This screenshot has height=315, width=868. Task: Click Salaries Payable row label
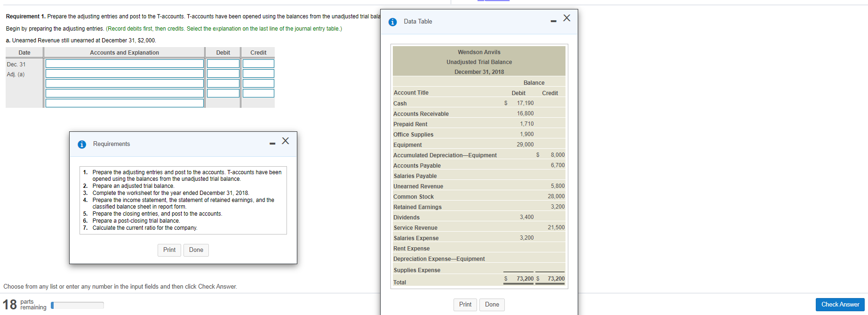click(x=415, y=176)
